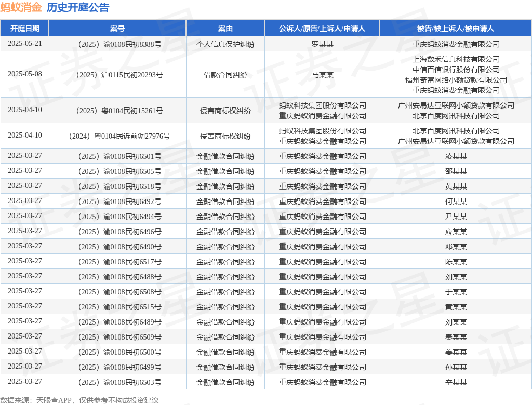Select the date 2025-05-08
This screenshot has width=532, height=405.
[x=25, y=74]
